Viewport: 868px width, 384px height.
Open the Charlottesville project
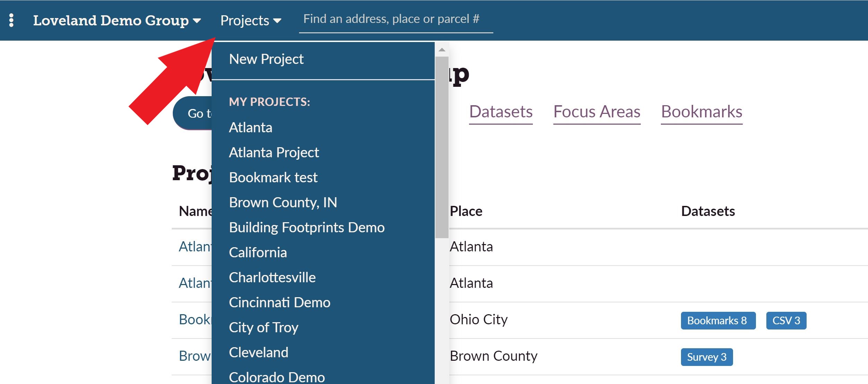pos(272,277)
